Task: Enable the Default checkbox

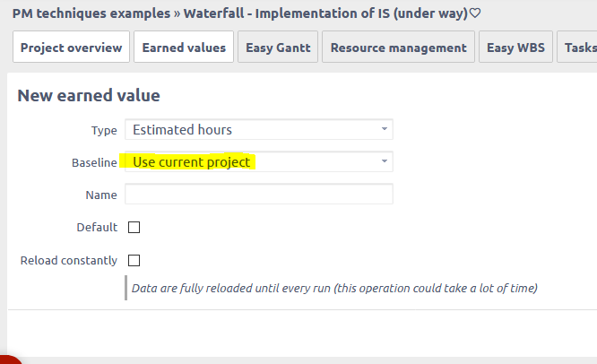Action: point(134,228)
